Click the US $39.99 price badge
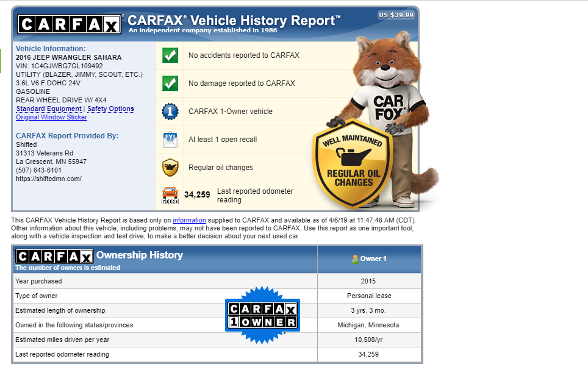The image size is (588, 370). [396, 15]
